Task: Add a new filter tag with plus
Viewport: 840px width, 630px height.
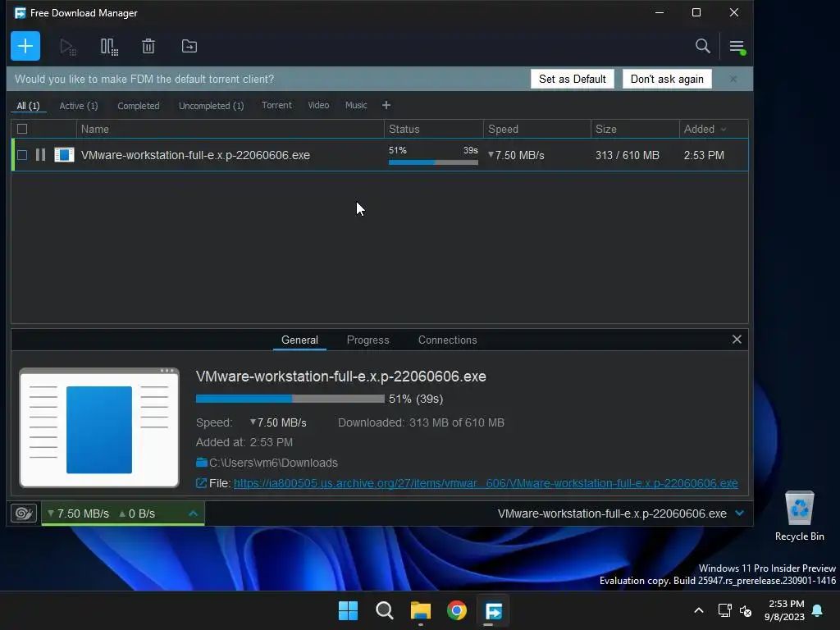Action: 386,105
